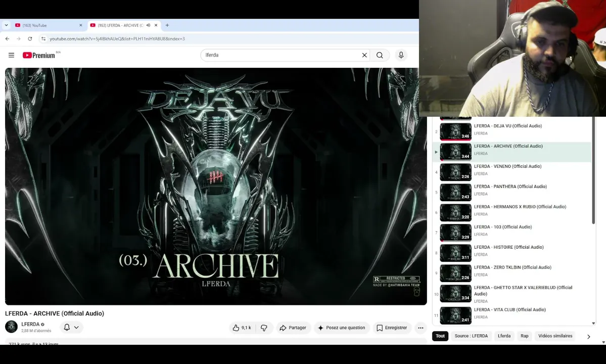Switch to the (163) YouTube tab
Screen dimensions: 606x364
[49, 25]
